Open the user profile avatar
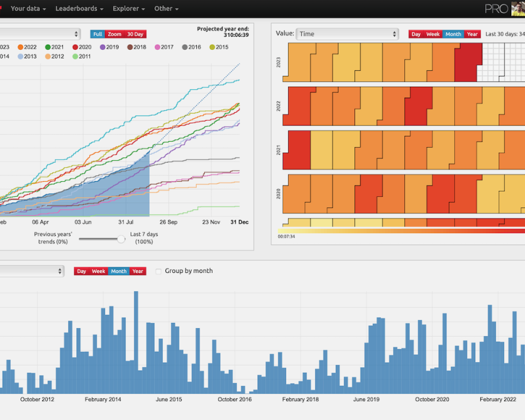This screenshot has width=525, height=420. 517,9
